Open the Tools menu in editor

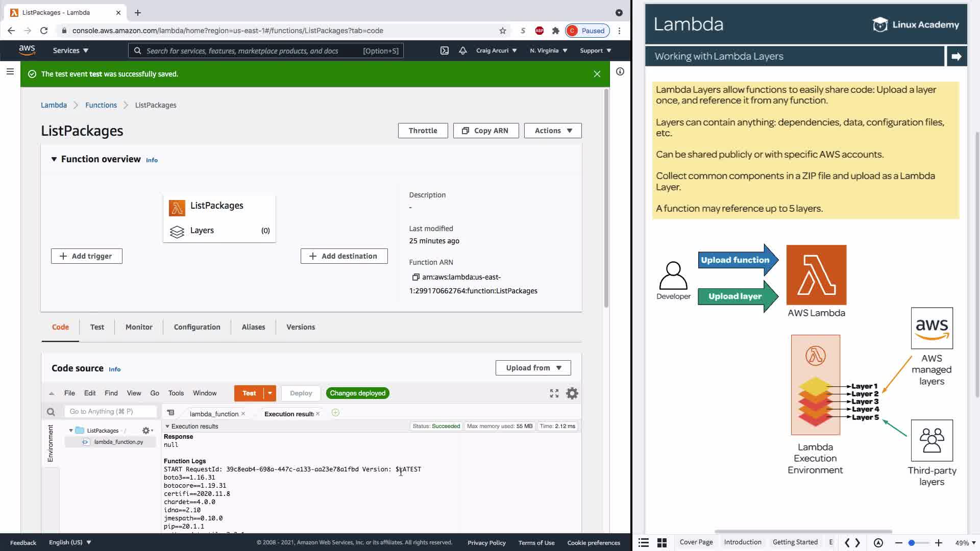tap(176, 393)
